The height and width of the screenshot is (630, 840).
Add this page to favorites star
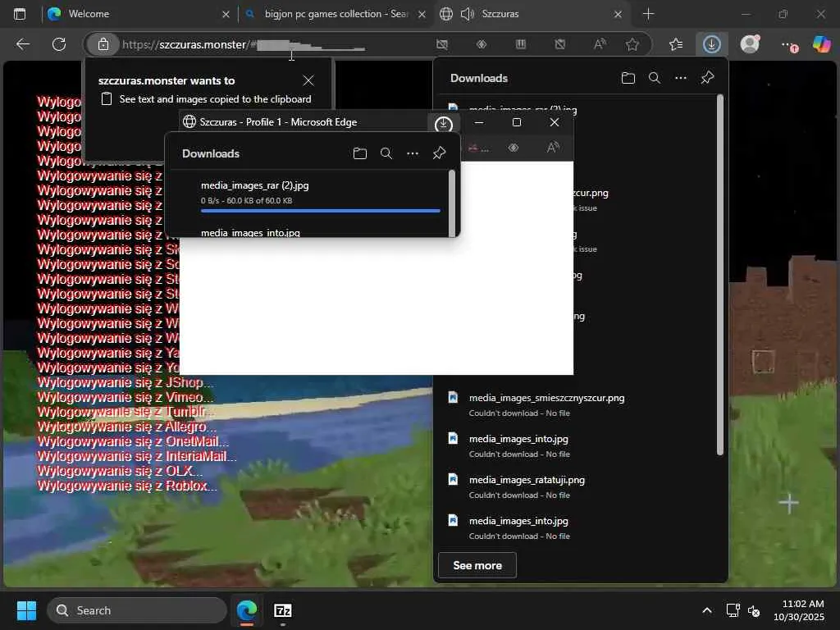pyautogui.click(x=632, y=44)
